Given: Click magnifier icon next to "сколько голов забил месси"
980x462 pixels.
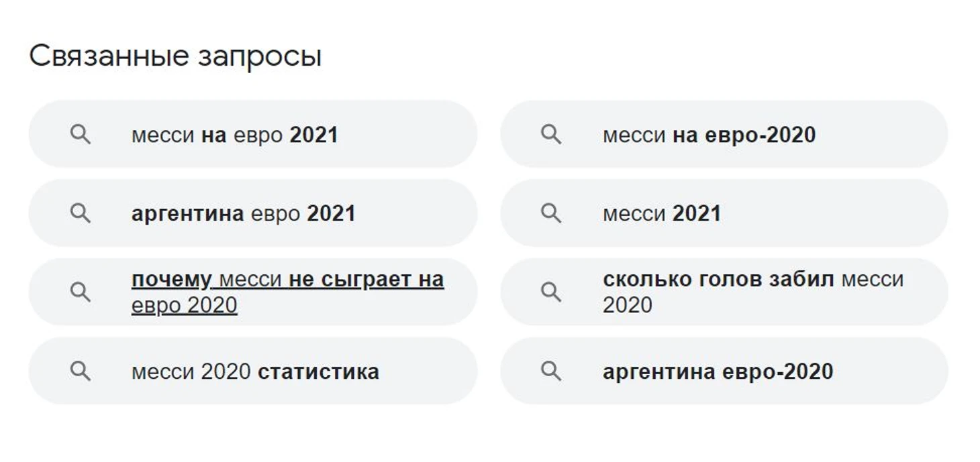Looking at the screenshot, I should [552, 292].
